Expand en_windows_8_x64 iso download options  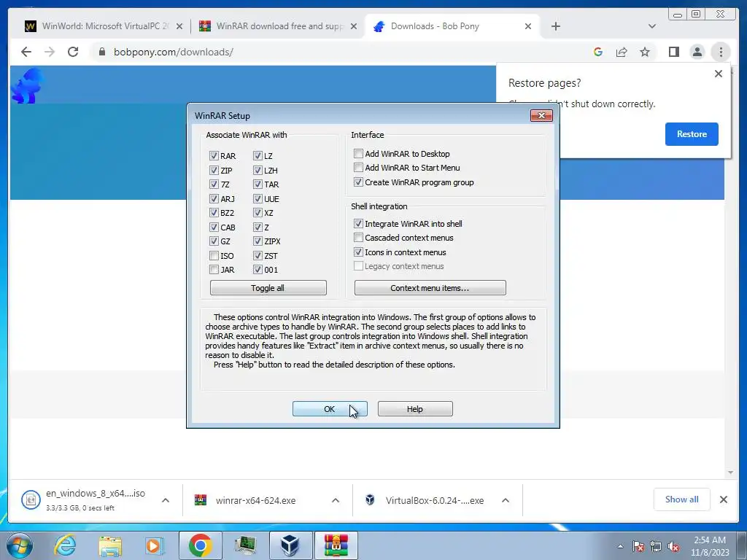point(166,500)
